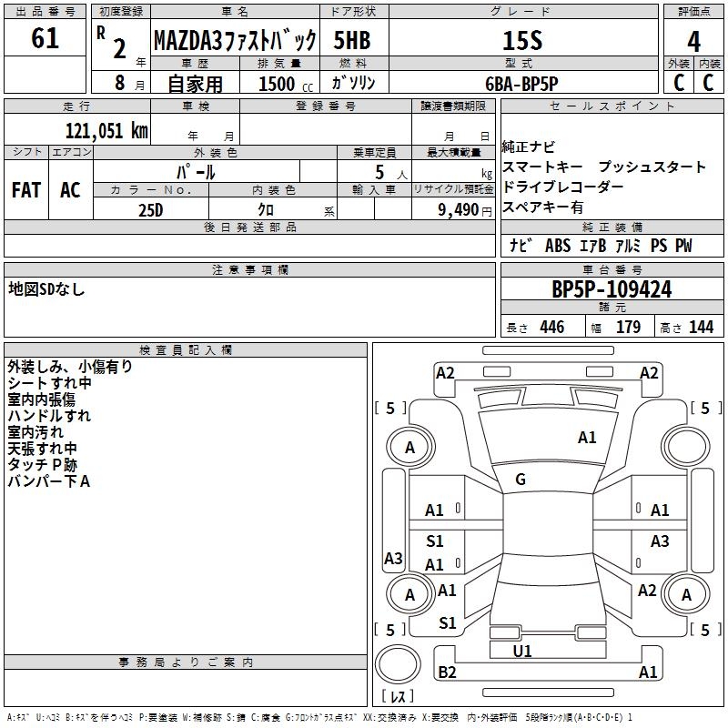Image resolution: width=728 pixels, height=728 pixels.
Task: Click the seating capacity 5 人
Action: click(391, 173)
